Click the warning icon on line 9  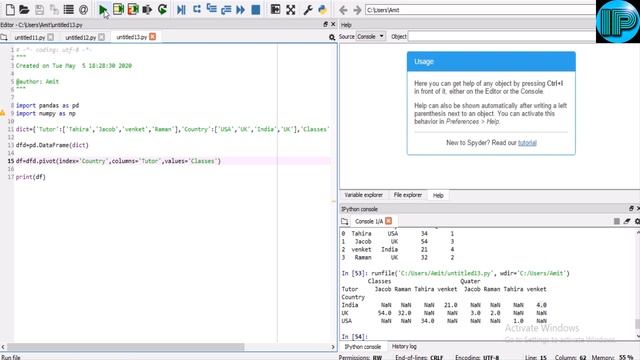(x=2, y=113)
